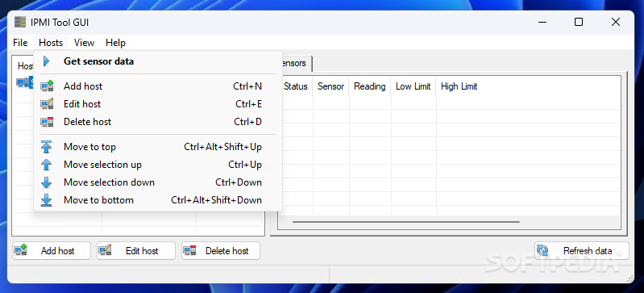Open the File menu
Screen dimensions: 644x293
click(x=20, y=43)
